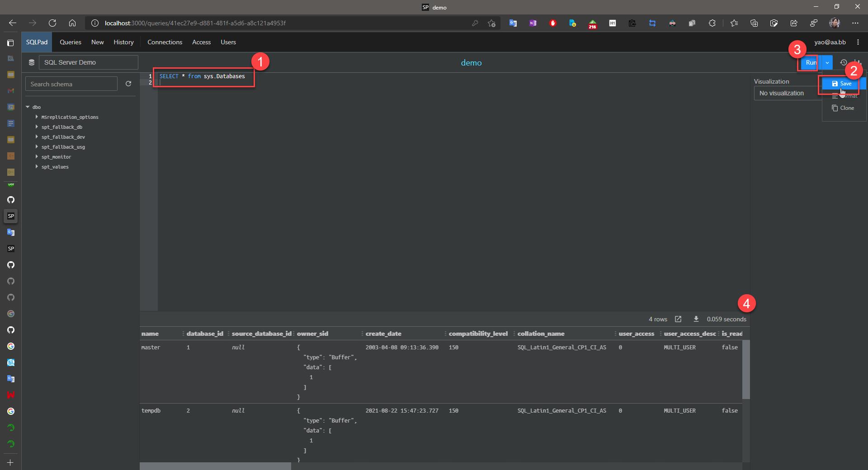Expand the spt_monitor table
This screenshot has width=868, height=470.
[x=37, y=157]
